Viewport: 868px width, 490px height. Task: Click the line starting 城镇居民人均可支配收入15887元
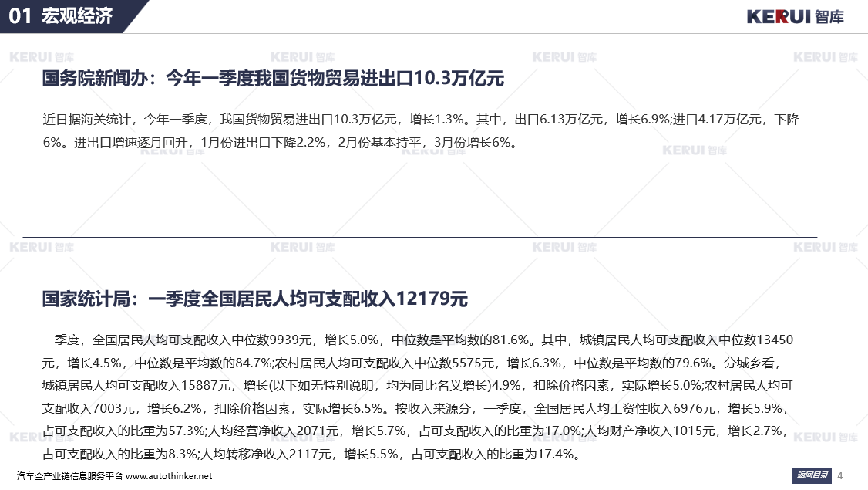pyautogui.click(x=417, y=386)
